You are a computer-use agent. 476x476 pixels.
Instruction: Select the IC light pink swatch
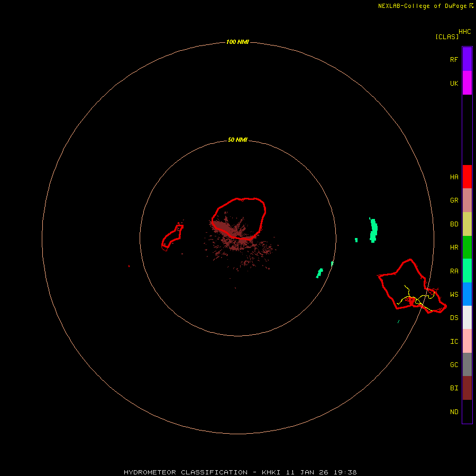pyautogui.click(x=467, y=341)
